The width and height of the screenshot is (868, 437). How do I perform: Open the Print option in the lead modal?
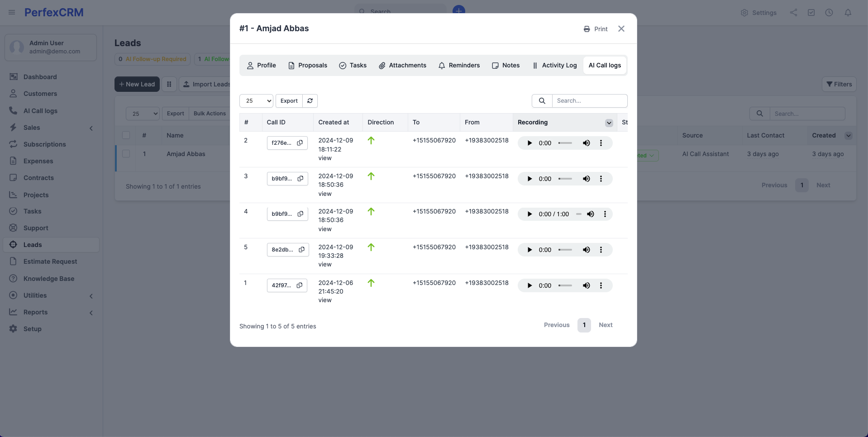pos(596,28)
